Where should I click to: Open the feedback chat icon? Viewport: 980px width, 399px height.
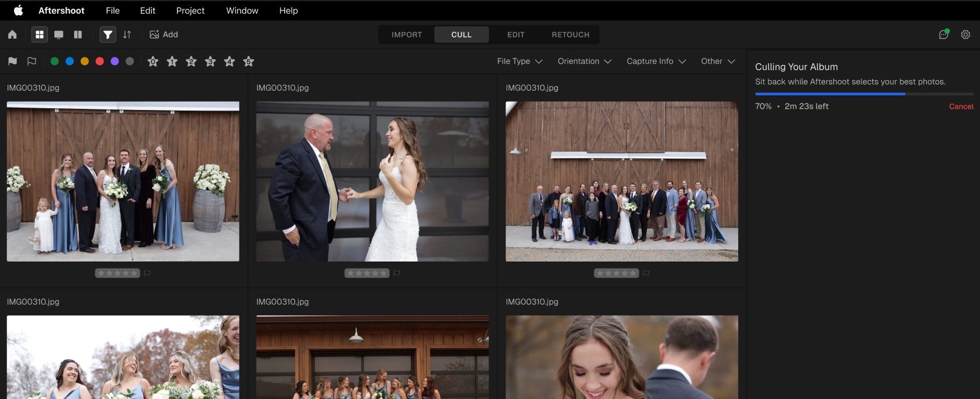tap(944, 35)
